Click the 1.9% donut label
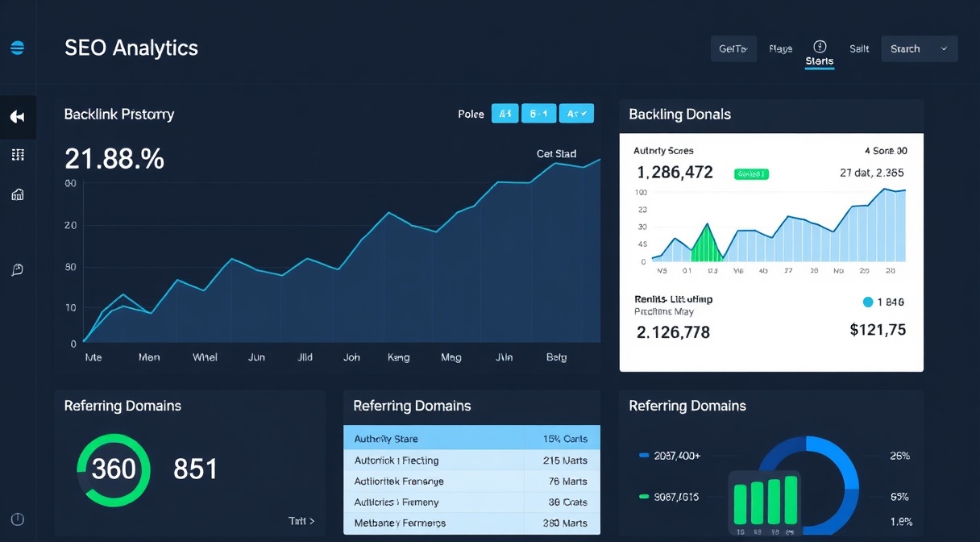 (x=900, y=522)
